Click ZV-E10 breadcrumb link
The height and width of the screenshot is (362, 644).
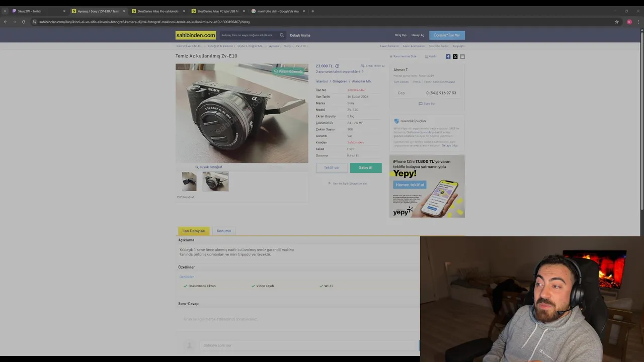point(300,46)
